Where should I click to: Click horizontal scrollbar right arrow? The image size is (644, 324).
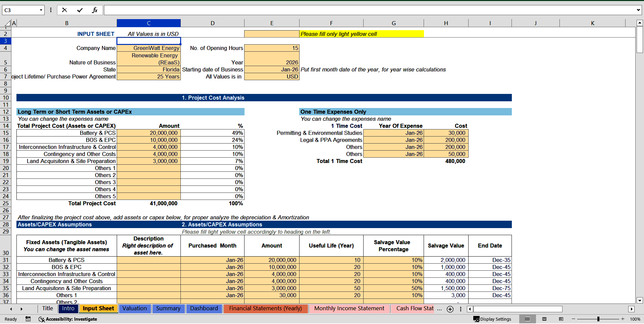632,309
